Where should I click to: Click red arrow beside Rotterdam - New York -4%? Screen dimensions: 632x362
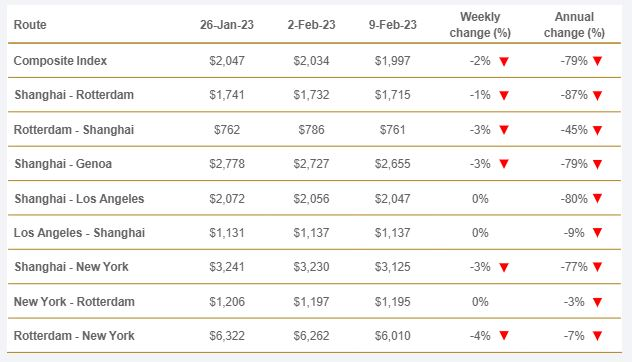point(504,335)
